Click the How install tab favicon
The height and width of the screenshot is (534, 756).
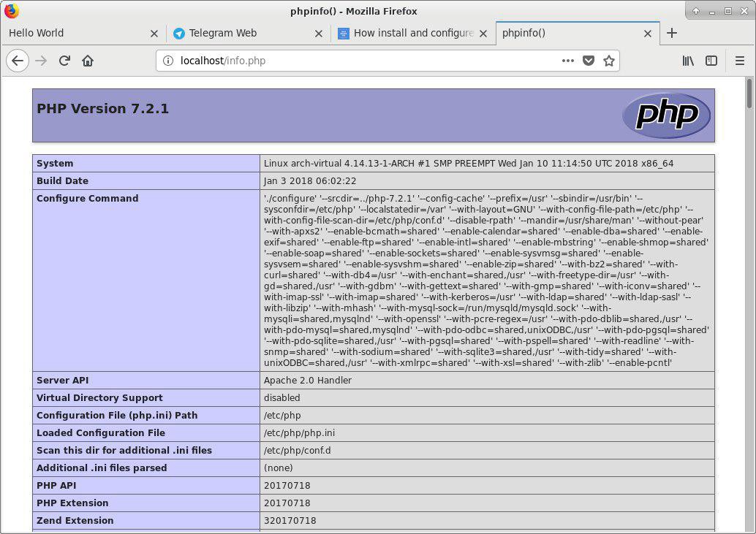pyautogui.click(x=344, y=33)
